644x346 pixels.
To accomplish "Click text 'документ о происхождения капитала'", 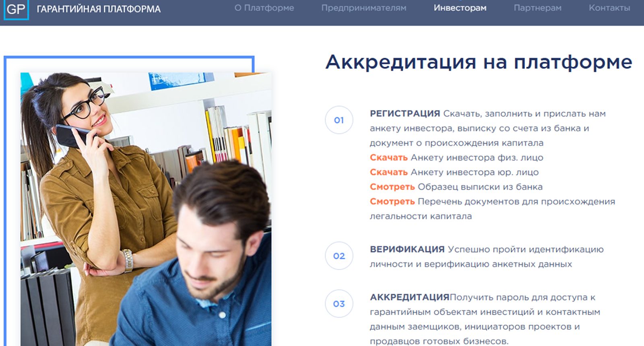I will click(x=456, y=143).
